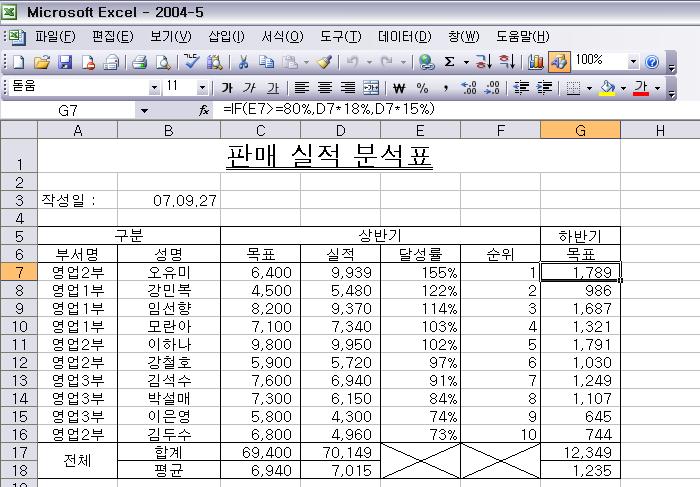Increase decimal places
The height and width of the screenshot is (487, 700).
[469, 88]
